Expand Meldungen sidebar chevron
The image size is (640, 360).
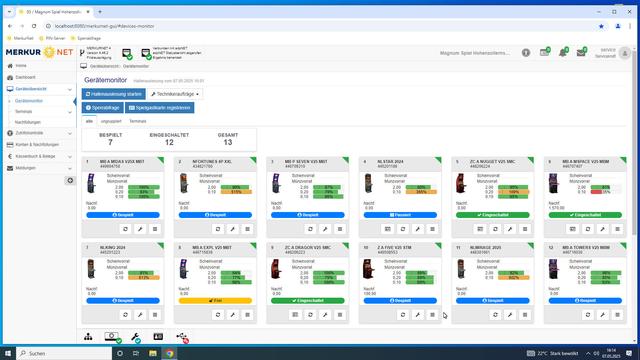coord(70,168)
